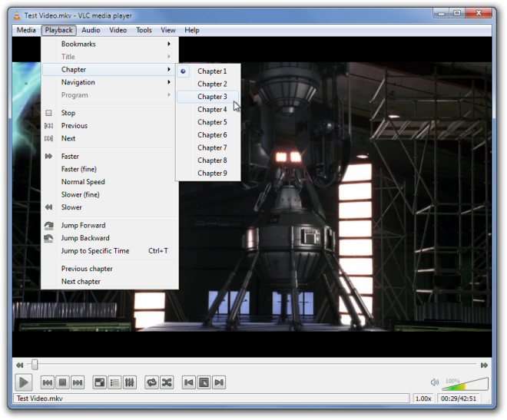Toggle fullscreen video icon
Image resolution: width=507 pixels, height=420 pixels.
click(100, 382)
